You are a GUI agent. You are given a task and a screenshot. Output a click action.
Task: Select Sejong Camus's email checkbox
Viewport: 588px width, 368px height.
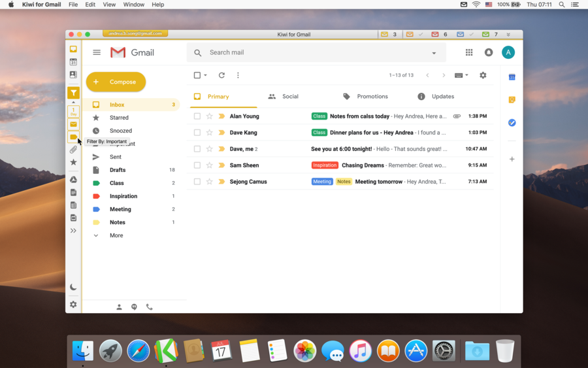coord(197,182)
